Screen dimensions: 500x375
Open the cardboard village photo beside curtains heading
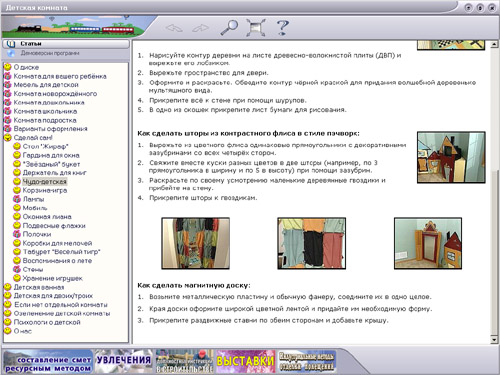[x=451, y=157]
